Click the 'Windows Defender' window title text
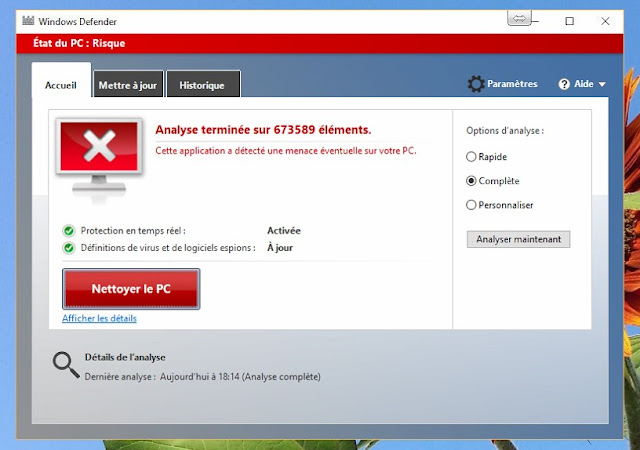This screenshot has height=450, width=640. pyautogui.click(x=78, y=22)
